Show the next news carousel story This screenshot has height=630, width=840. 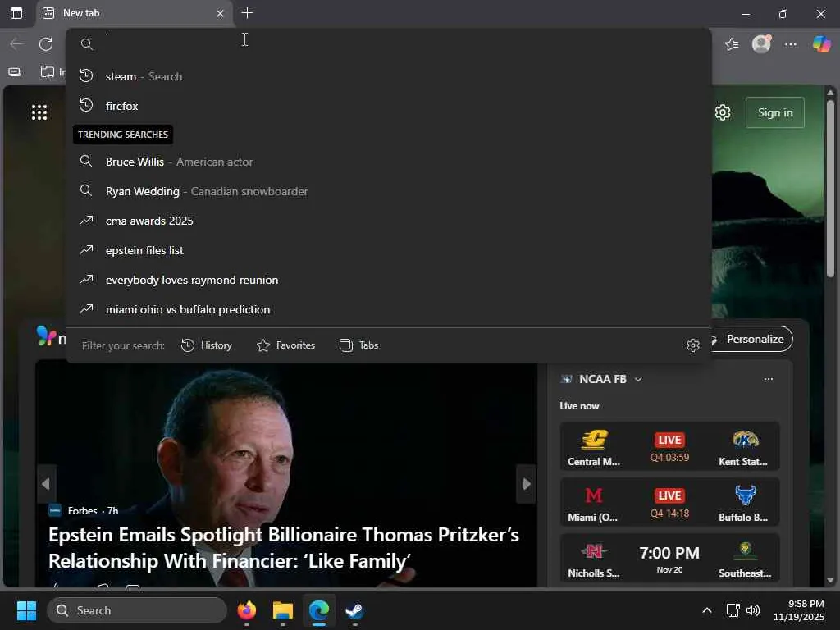(x=526, y=484)
